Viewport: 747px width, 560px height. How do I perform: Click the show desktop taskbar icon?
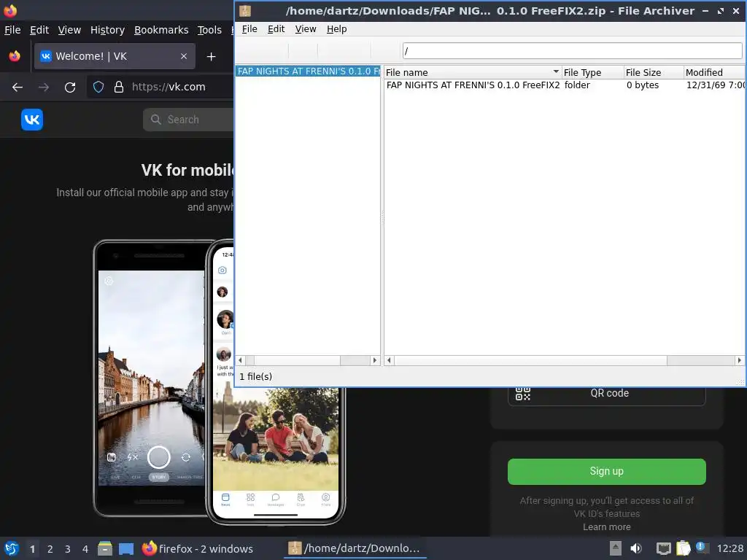pos(126,549)
